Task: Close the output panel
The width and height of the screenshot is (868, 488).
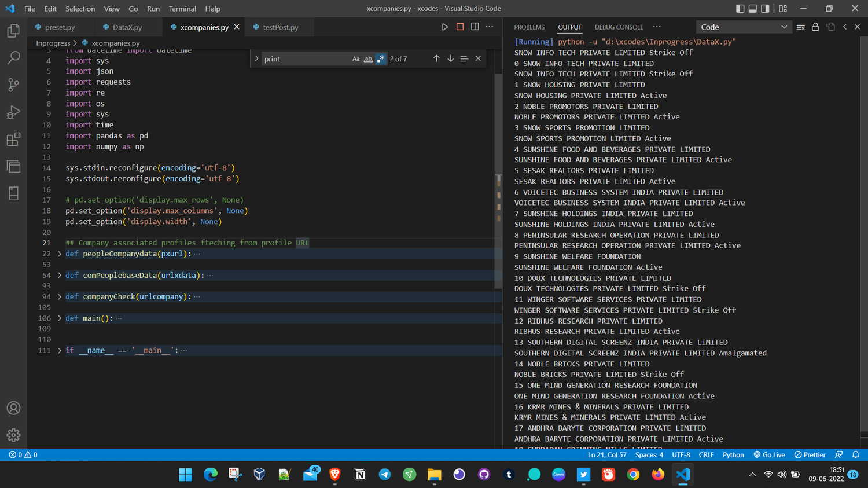Action: tap(858, 27)
